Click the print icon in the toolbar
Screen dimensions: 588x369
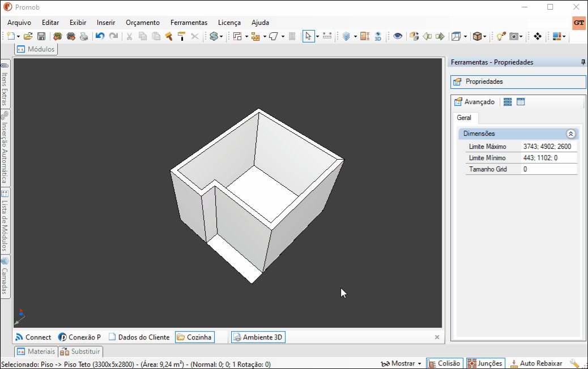click(84, 36)
